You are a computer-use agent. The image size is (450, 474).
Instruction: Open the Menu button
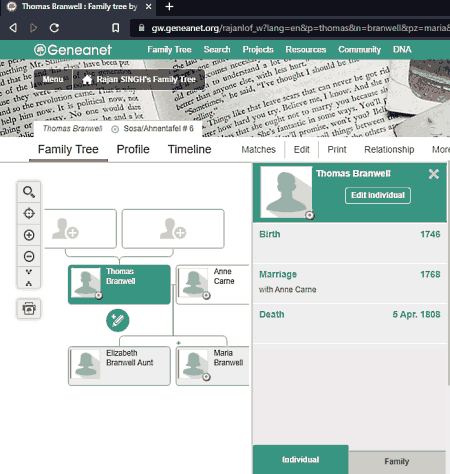[53, 79]
